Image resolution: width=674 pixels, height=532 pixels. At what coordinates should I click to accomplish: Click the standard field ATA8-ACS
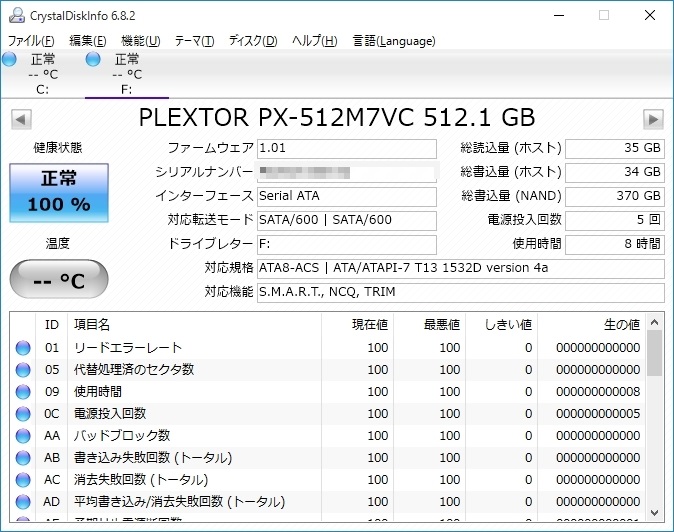461,269
